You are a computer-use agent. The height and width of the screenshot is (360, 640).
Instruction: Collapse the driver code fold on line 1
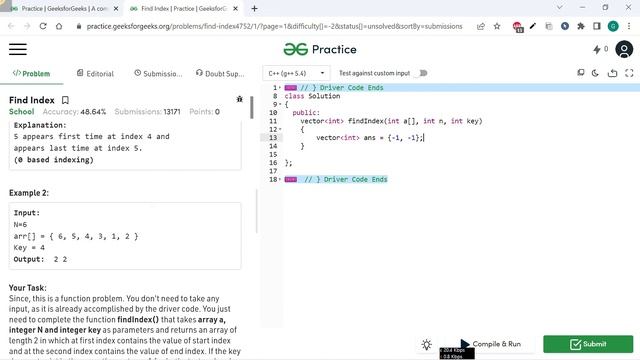(x=280, y=88)
